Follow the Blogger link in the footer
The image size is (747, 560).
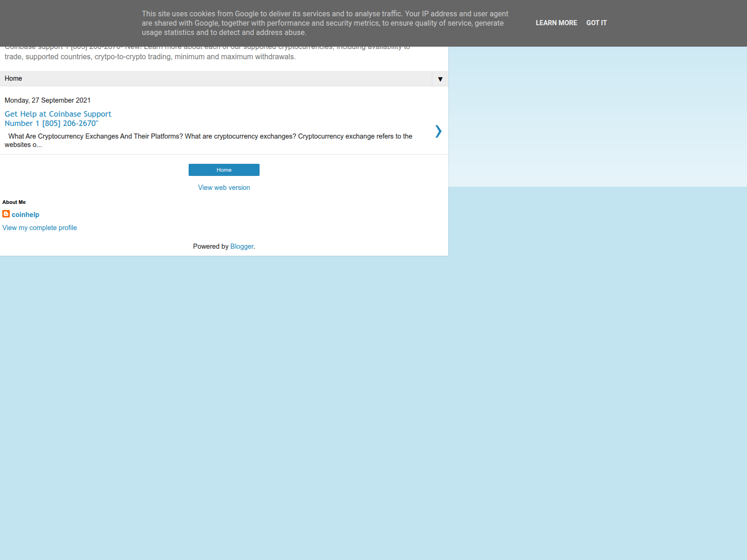242,246
